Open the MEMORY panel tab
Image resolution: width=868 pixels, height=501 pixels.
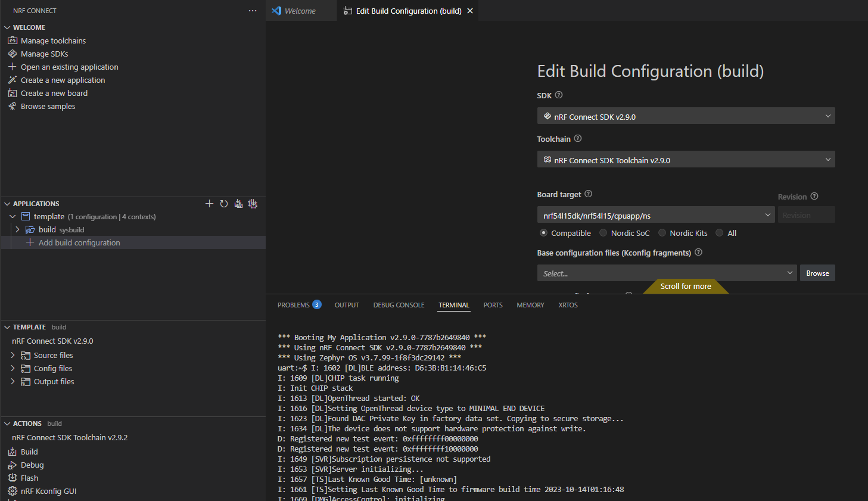(x=530, y=305)
